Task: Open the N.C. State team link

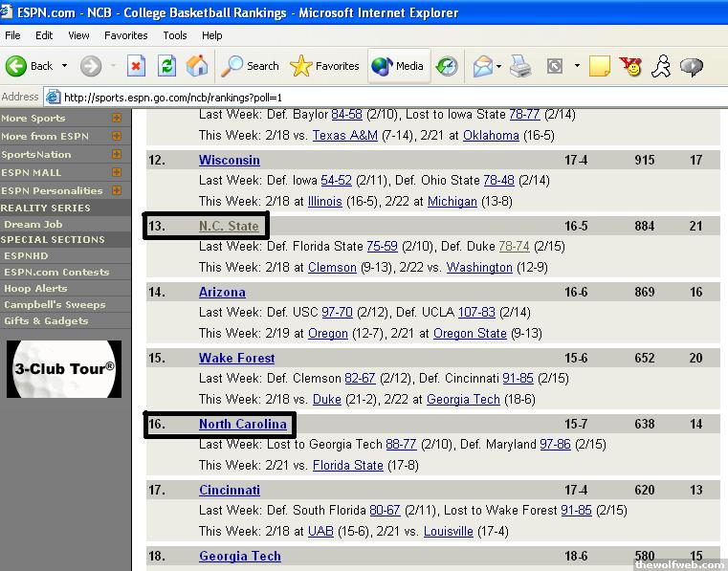Action: (x=229, y=226)
